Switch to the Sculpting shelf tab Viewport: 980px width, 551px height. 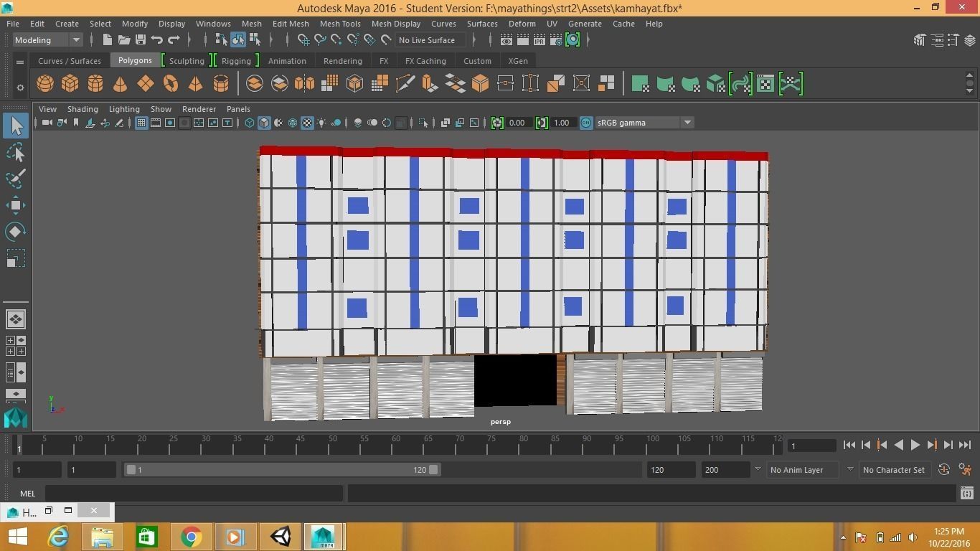187,61
